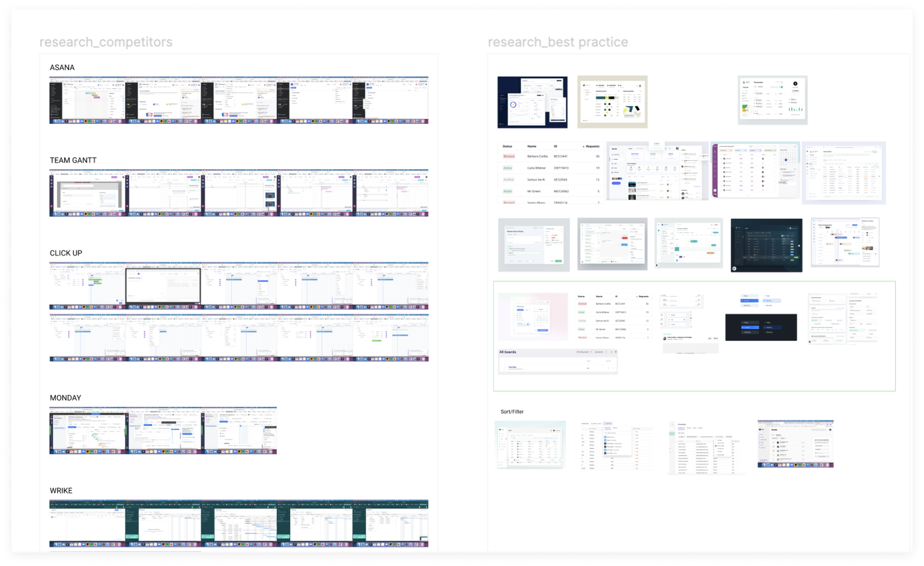The width and height of the screenshot is (924, 566).
Task: Click the Status column header in larger table
Action: 508,147
